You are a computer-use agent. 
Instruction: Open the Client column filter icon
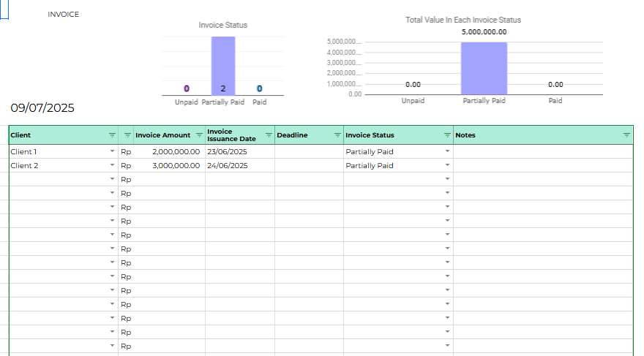[x=112, y=135]
